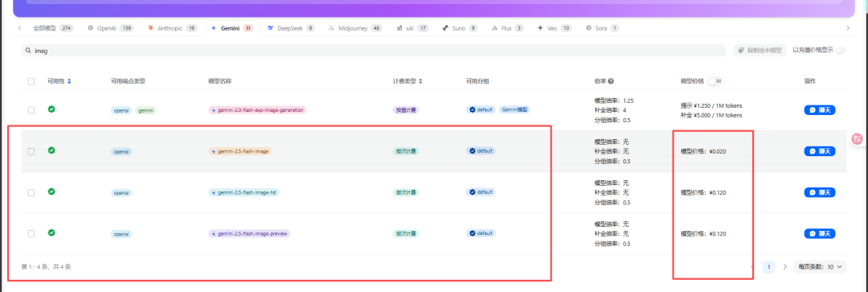Check the gemini-2.5-flash-image-hd row checkbox
The height and width of the screenshot is (292, 868).
click(x=31, y=192)
